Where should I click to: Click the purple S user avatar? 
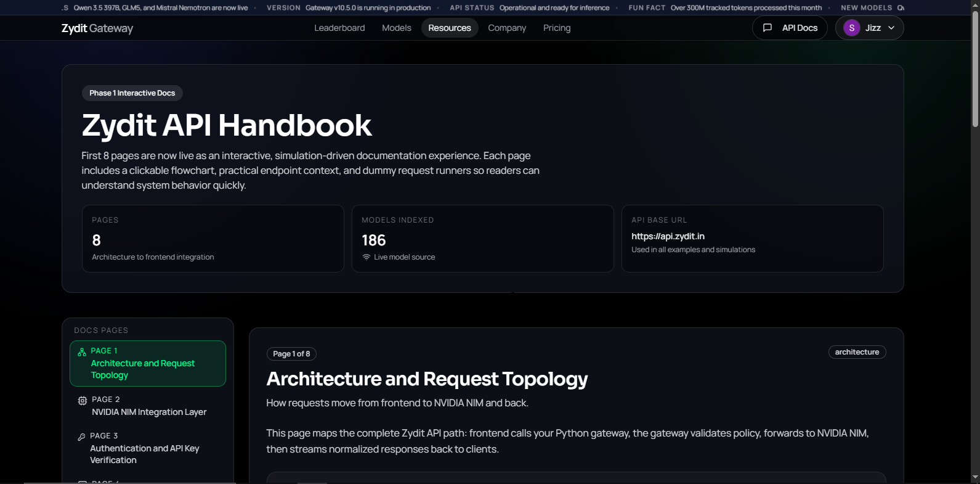[x=852, y=28]
